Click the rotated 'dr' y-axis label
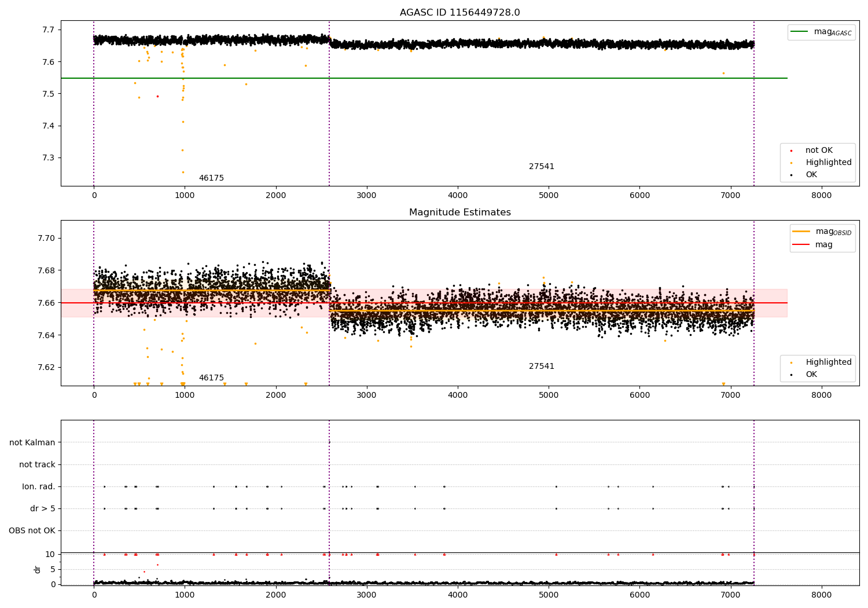868x608 pixels. [x=38, y=569]
